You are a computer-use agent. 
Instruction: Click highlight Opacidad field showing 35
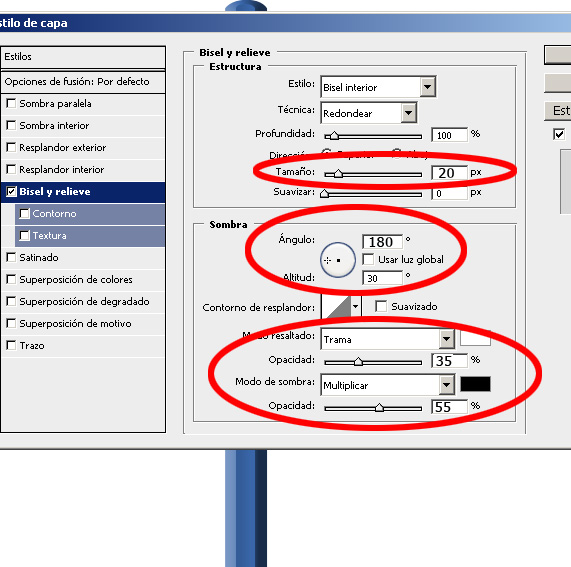click(449, 361)
